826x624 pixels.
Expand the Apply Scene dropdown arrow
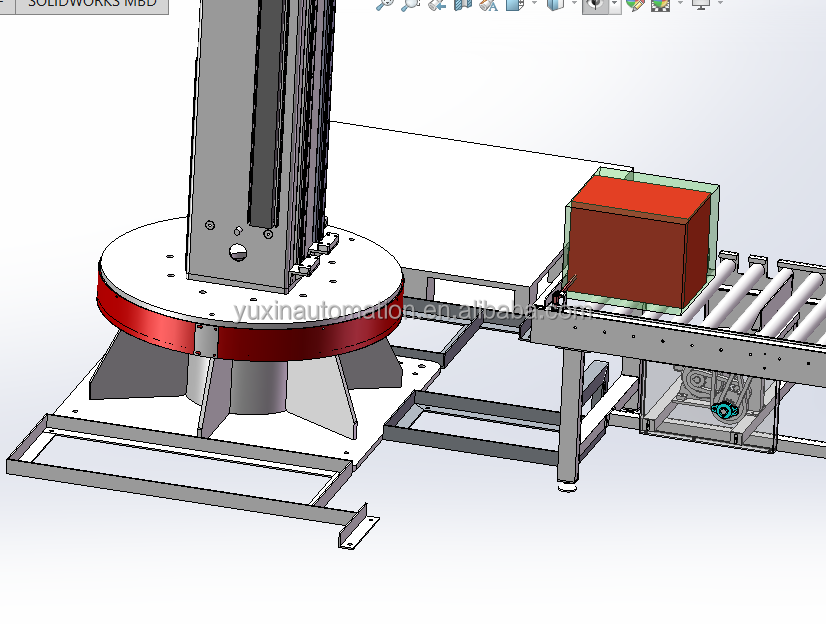680,4
